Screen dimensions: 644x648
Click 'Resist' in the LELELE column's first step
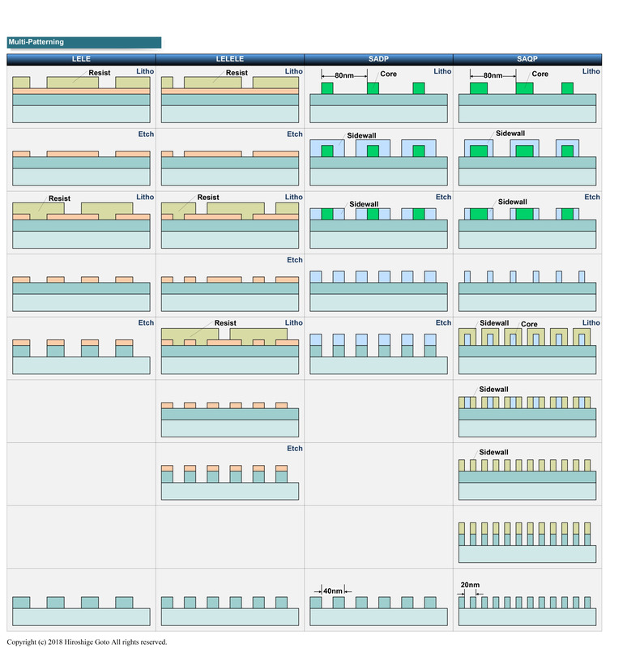point(237,73)
